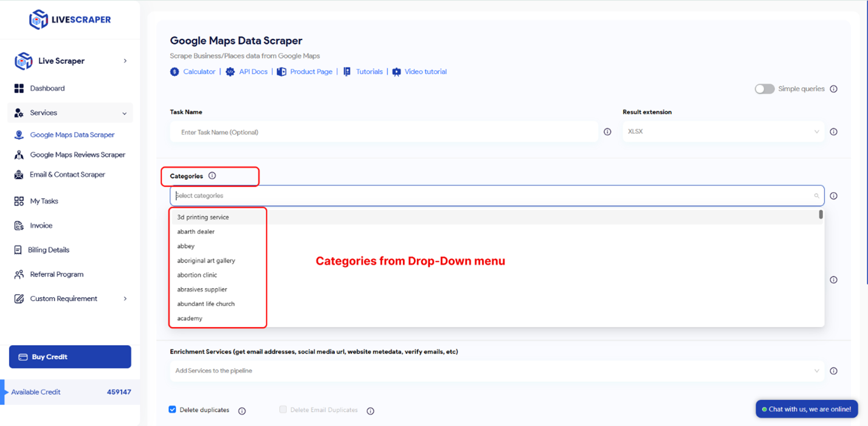
Task: Click info icon next to Result extension dropdown
Action: [x=833, y=132]
